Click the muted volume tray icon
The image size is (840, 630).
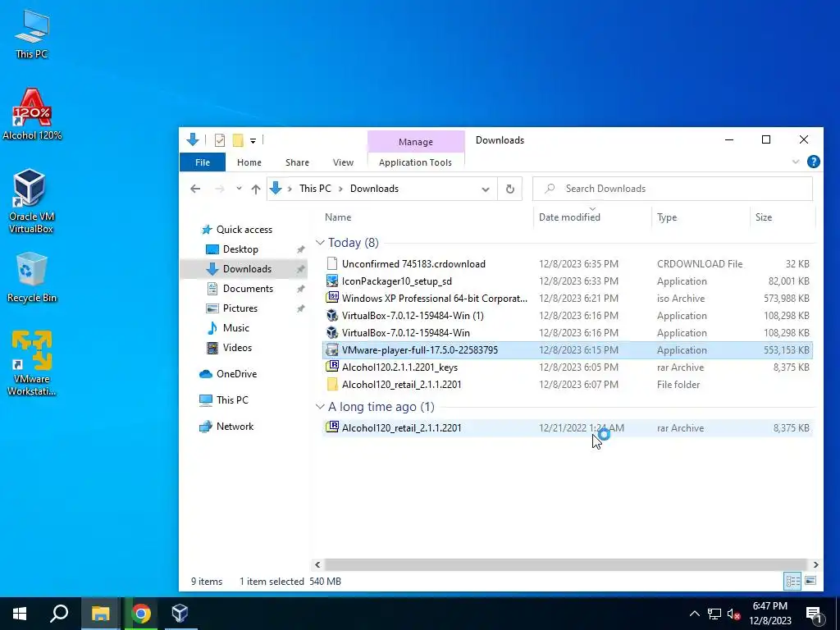pyautogui.click(x=734, y=614)
